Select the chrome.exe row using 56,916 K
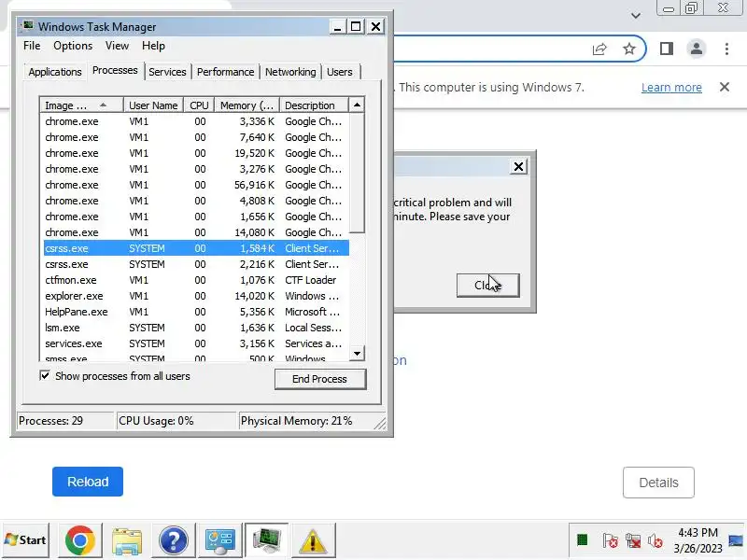Screen dimensions: 747x560 [196, 185]
